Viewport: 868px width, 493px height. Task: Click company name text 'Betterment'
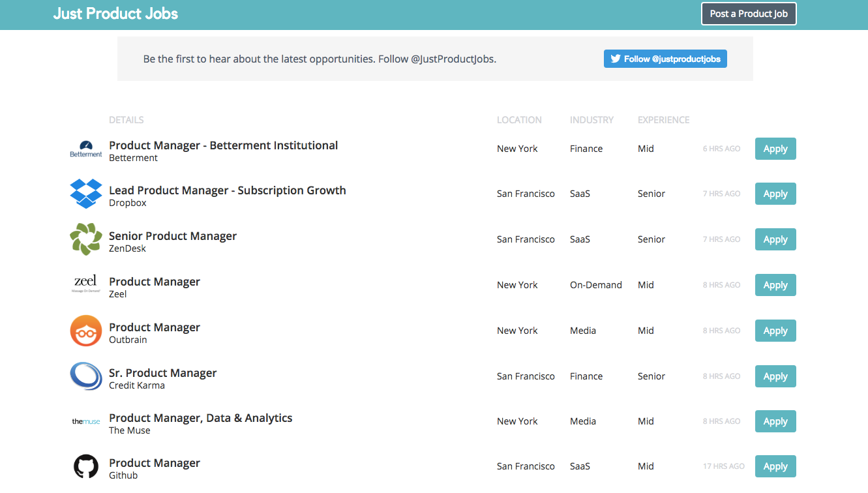(x=133, y=158)
